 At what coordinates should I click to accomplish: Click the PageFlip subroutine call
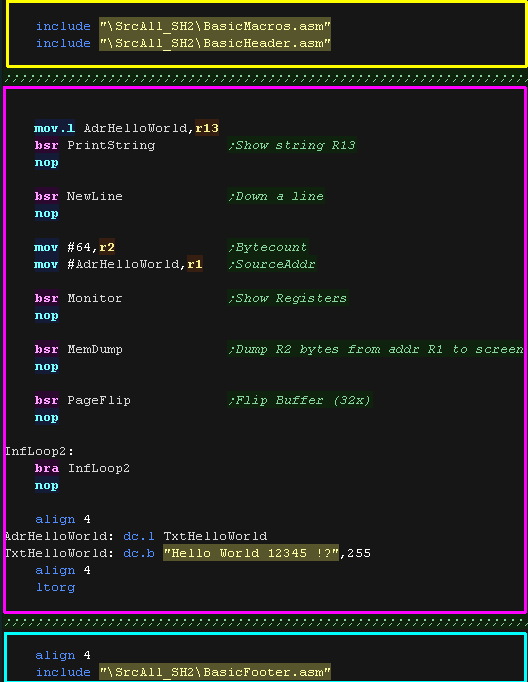(x=99, y=400)
